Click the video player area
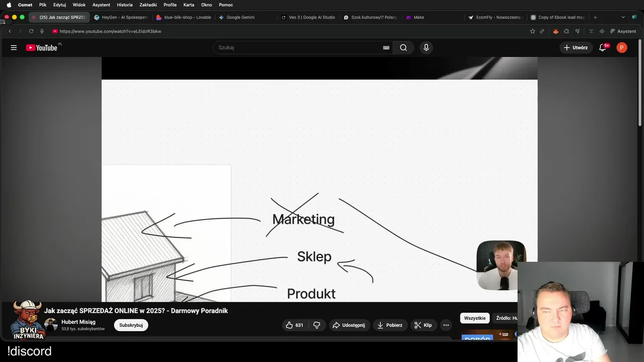Screen dimensions: 644x362 click(319, 179)
